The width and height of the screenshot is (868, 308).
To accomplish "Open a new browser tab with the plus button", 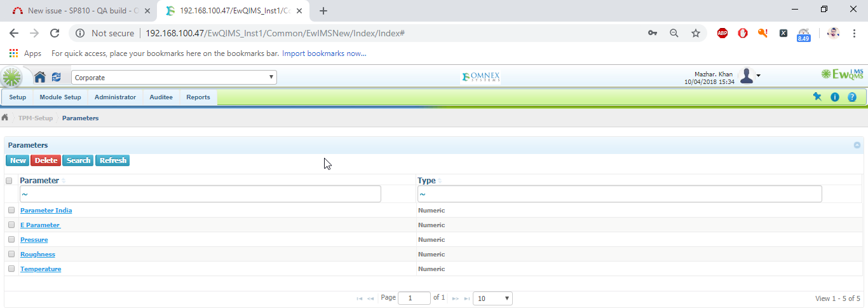I will (x=323, y=11).
